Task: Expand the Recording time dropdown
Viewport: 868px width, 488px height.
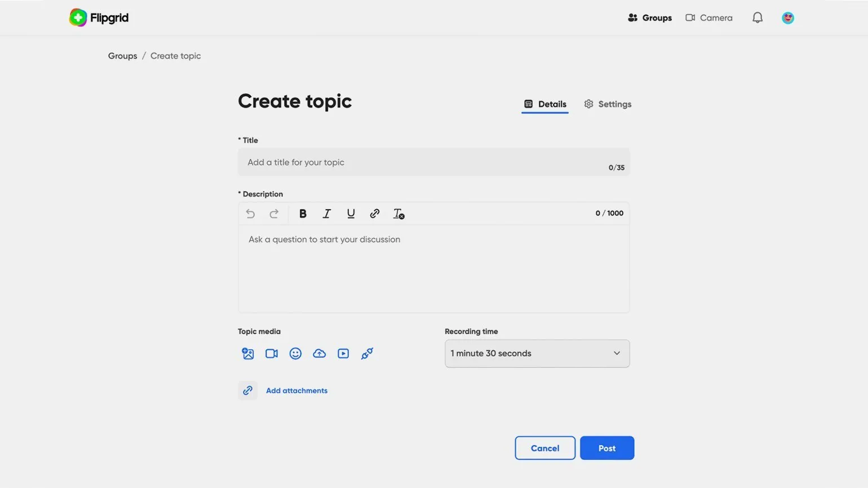Action: (537, 353)
